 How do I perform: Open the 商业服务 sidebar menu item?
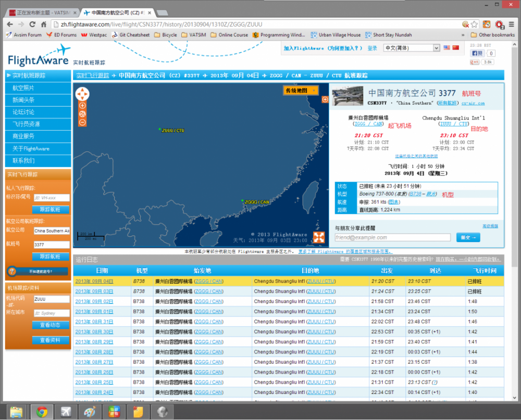[38, 136]
